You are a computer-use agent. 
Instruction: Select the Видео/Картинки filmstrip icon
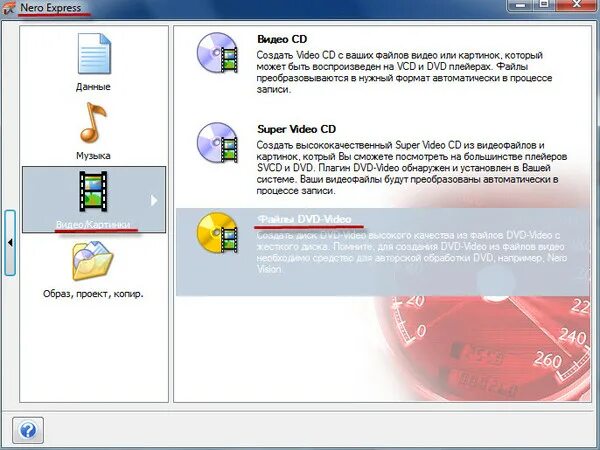[93, 191]
